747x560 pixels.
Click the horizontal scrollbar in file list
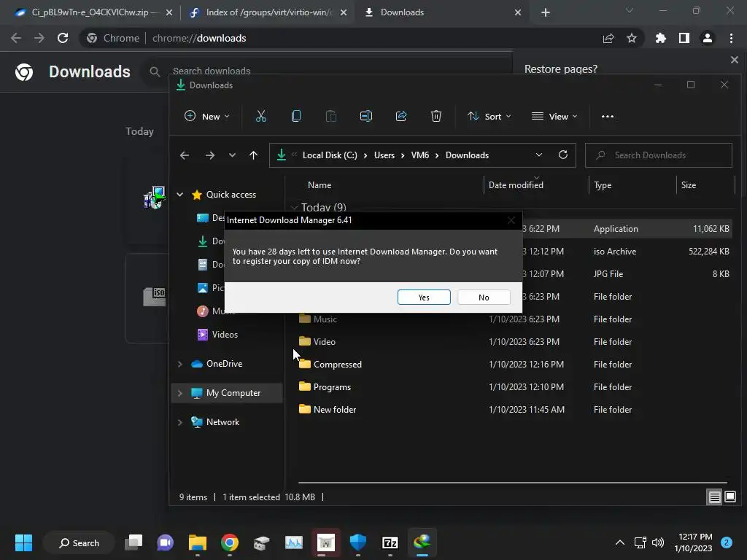[x=513, y=483]
